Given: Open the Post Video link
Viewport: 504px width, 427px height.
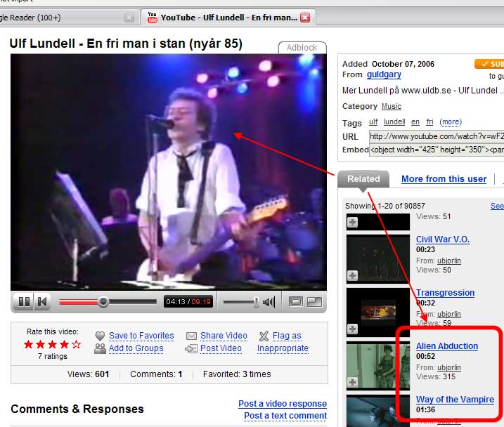Looking at the screenshot, I should click(221, 348).
